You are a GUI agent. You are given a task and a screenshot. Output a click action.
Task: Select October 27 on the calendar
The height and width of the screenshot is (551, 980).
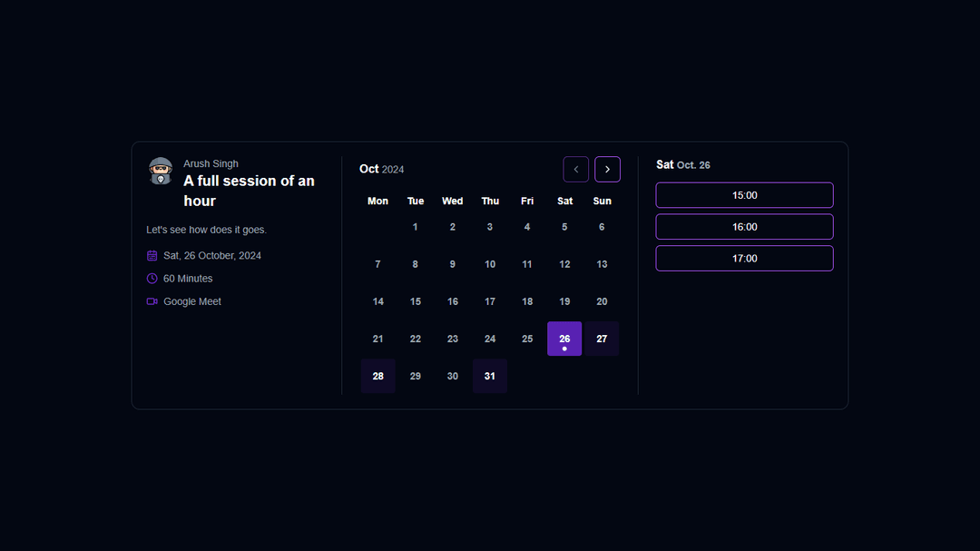tap(602, 339)
